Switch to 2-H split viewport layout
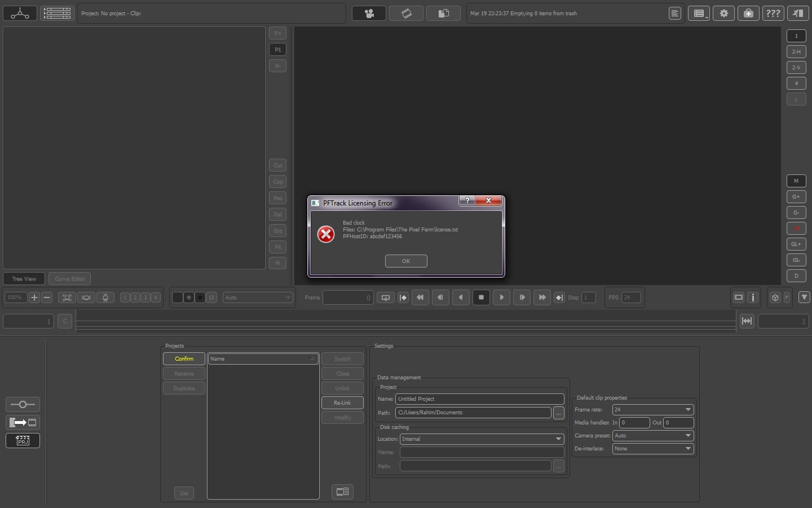Viewport: 812px width, 508px height. point(796,51)
